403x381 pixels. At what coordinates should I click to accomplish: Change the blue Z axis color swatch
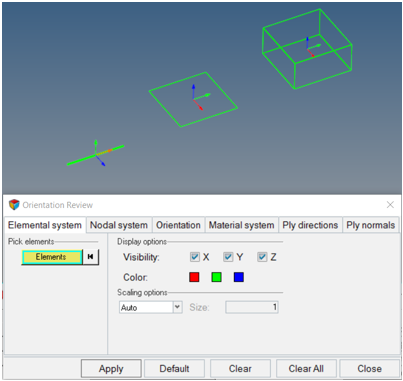(239, 277)
